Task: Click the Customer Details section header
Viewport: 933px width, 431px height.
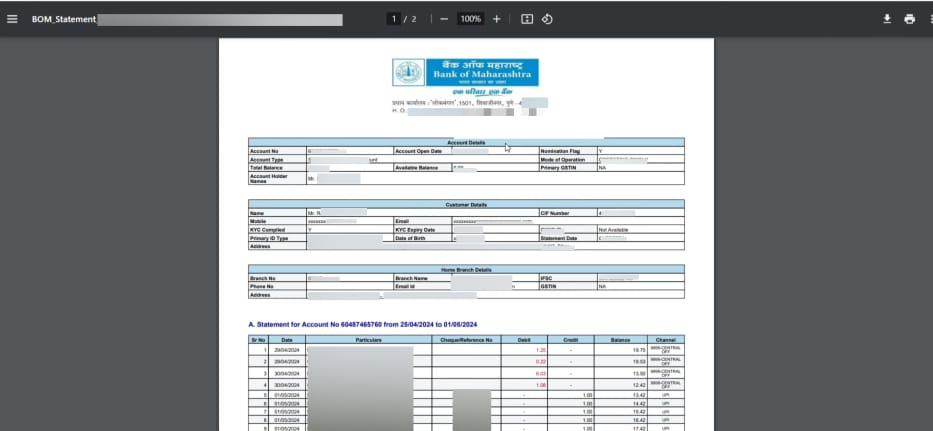Action: [x=466, y=205]
